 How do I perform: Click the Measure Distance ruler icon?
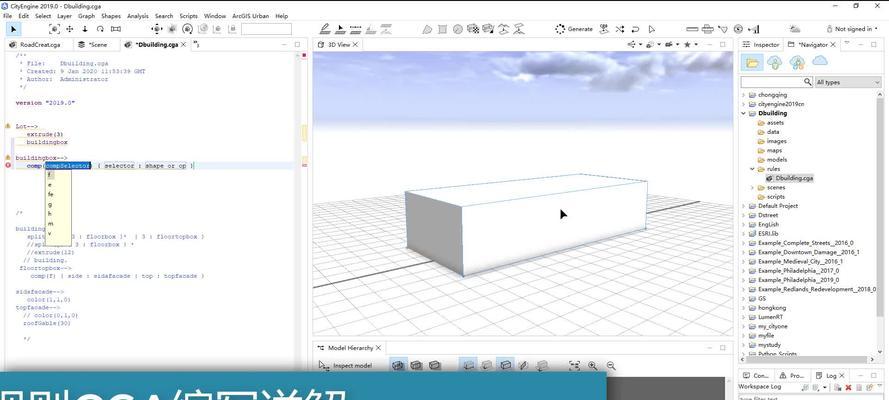coord(692,29)
